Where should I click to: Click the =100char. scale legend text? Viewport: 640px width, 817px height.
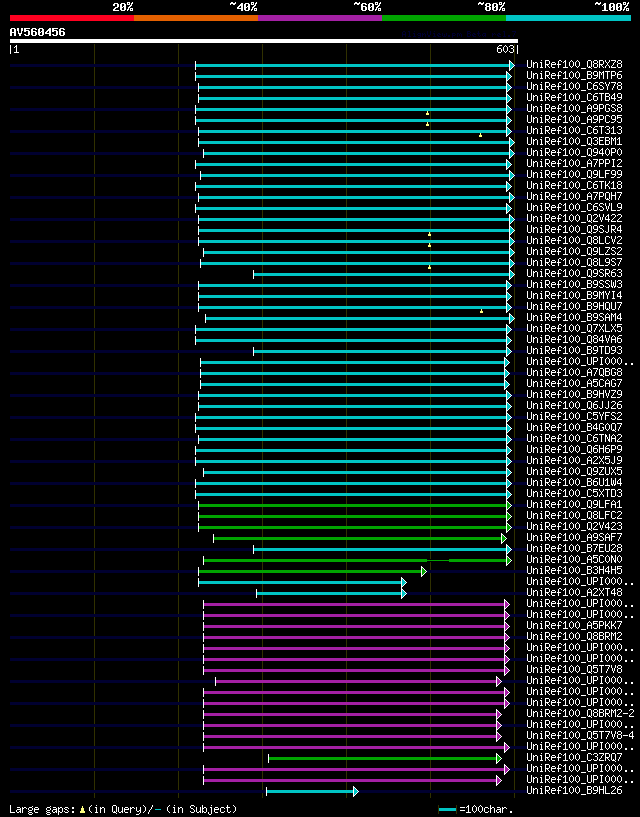(x=487, y=810)
